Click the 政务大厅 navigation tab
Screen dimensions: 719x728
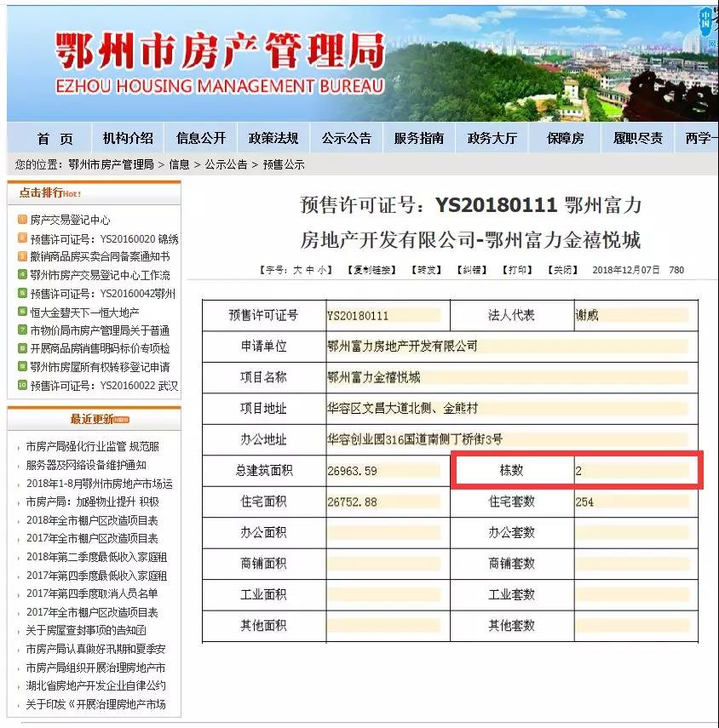(x=492, y=139)
